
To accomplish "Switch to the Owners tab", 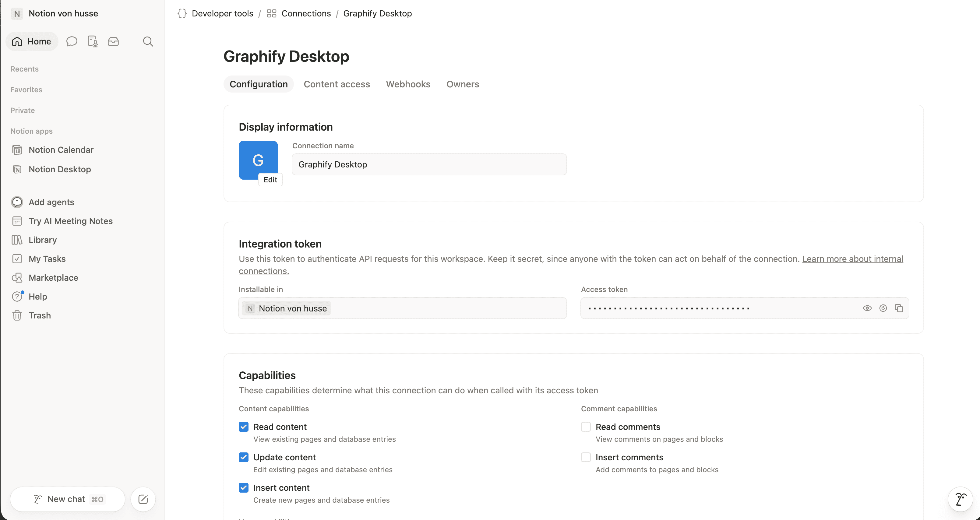I will click(463, 84).
